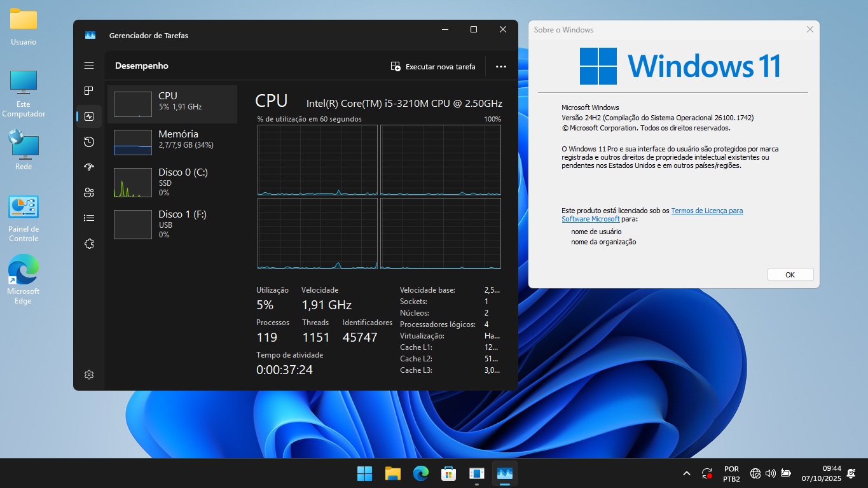Open App history page icon
868x488 pixels.
coord(89,142)
